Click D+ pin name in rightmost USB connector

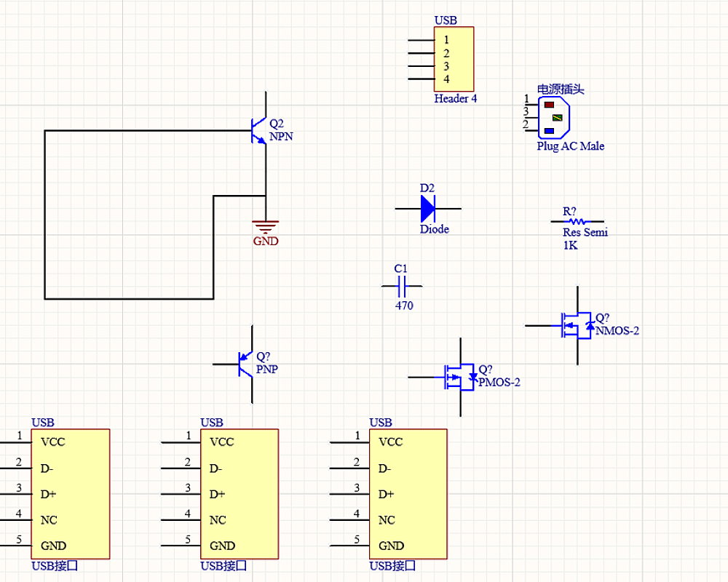(x=387, y=494)
